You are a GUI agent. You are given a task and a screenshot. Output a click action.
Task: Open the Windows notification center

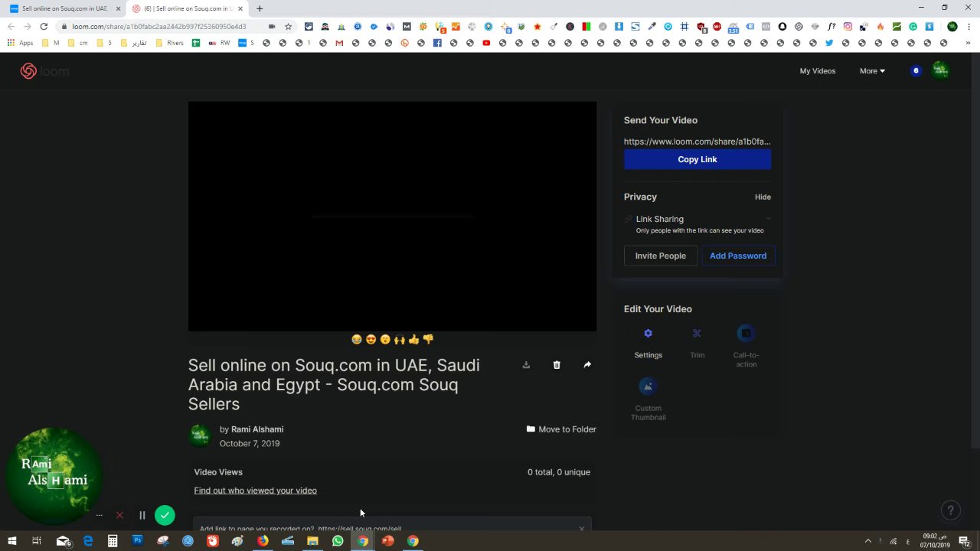964,541
